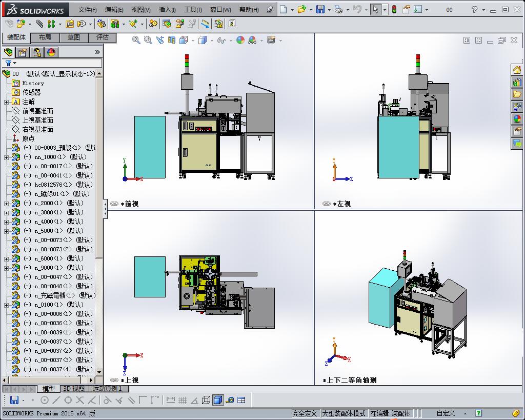Expand the nn_1000<1> subassembly

[6, 157]
